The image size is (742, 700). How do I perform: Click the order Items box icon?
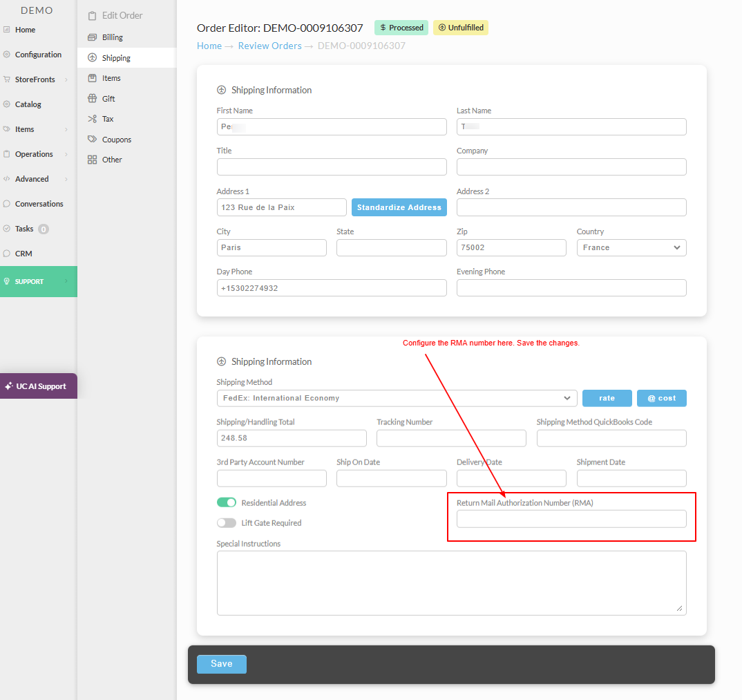(x=93, y=78)
